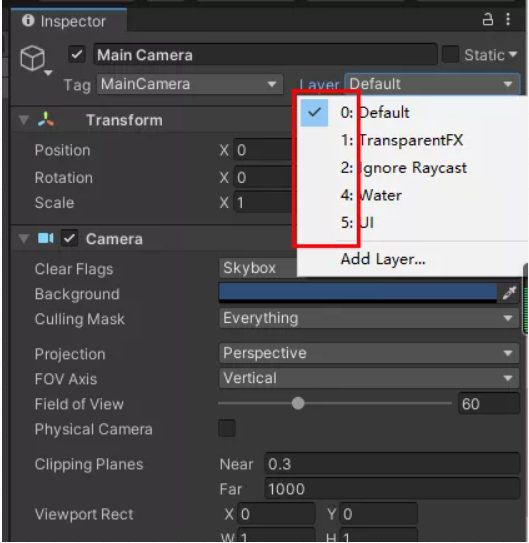Open the Clear Flags Skybox dropdown
Screen dimensions: 529x543
[x=258, y=268]
